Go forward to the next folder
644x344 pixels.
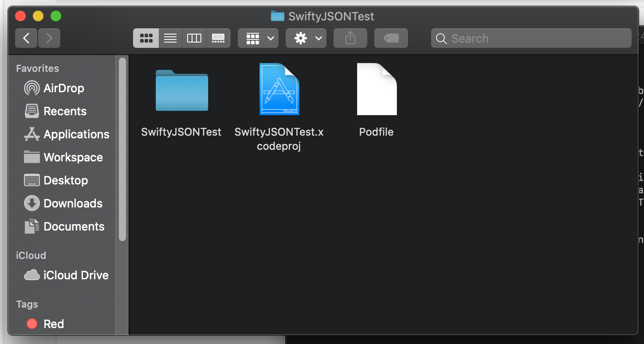coord(49,39)
